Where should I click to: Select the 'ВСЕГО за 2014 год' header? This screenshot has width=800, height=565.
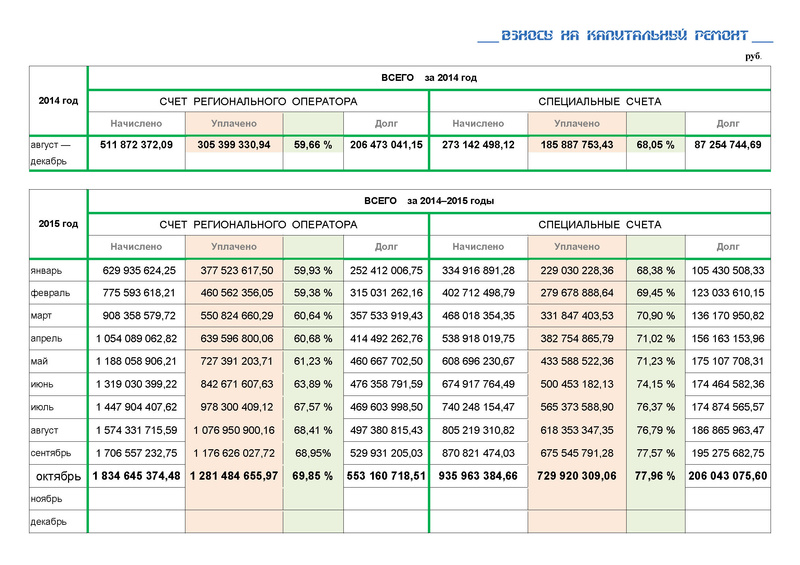[429, 78]
